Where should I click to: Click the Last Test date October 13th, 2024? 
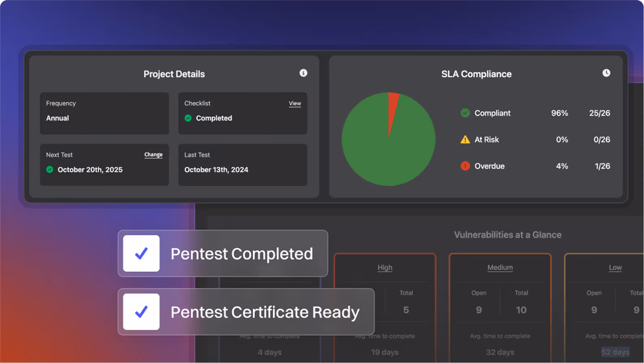(216, 170)
